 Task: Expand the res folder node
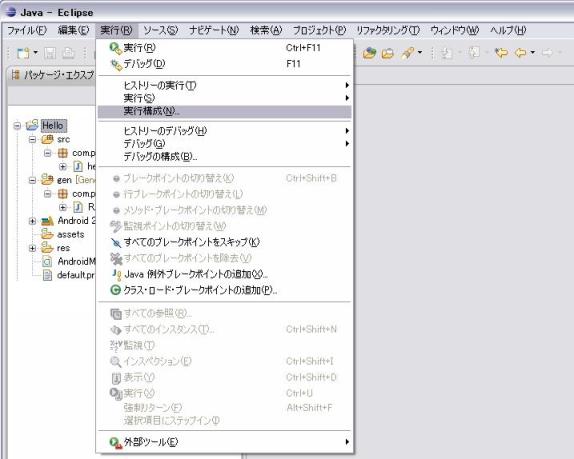tap(33, 248)
